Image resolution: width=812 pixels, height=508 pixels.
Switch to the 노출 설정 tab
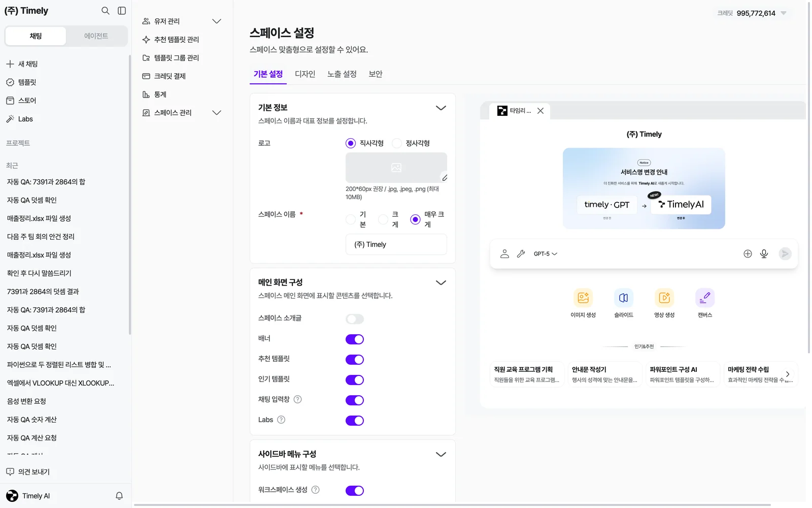click(x=342, y=74)
